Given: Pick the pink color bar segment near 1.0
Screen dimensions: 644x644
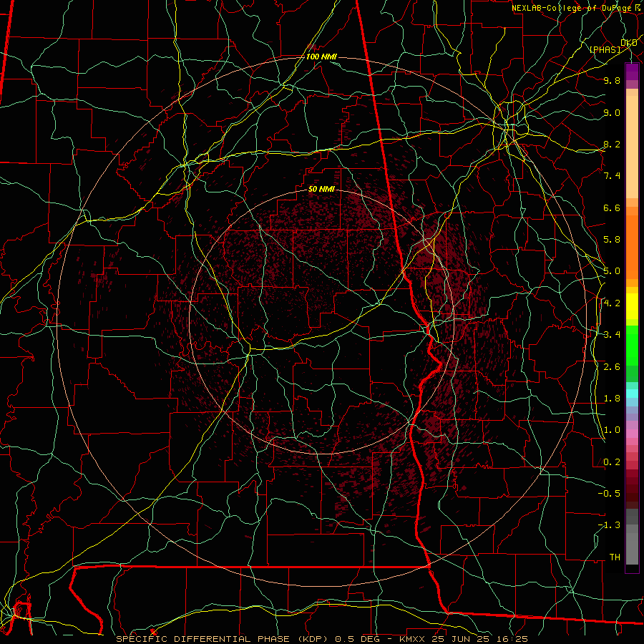Looking at the screenshot, I should (x=632, y=434).
